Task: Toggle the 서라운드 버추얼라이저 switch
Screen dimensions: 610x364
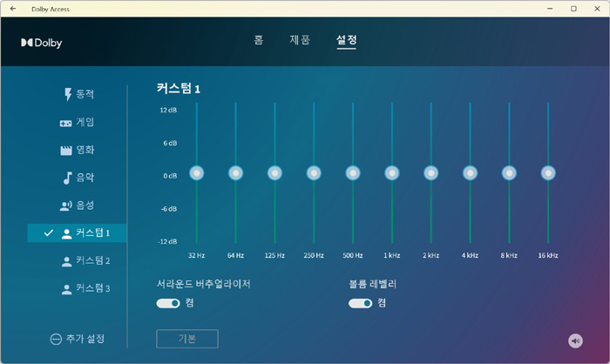Action: tap(168, 303)
